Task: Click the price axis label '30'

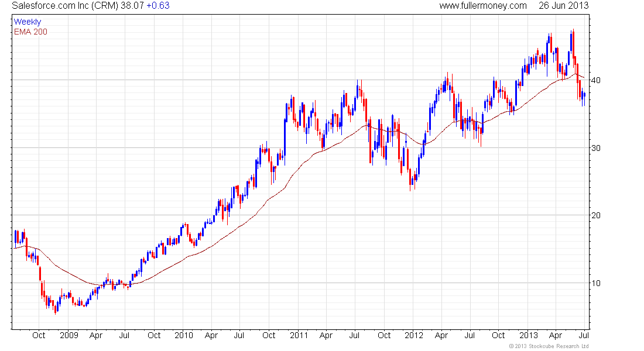Action: pos(595,148)
